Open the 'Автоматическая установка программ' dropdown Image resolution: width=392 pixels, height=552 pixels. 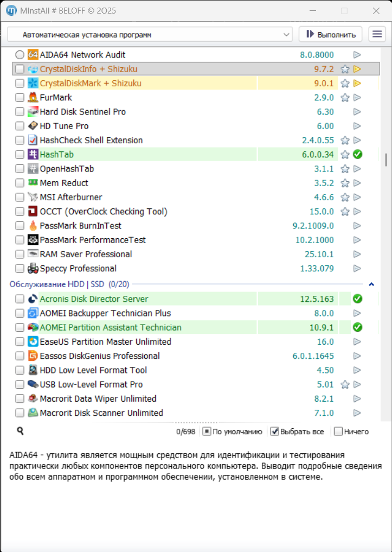coord(150,34)
